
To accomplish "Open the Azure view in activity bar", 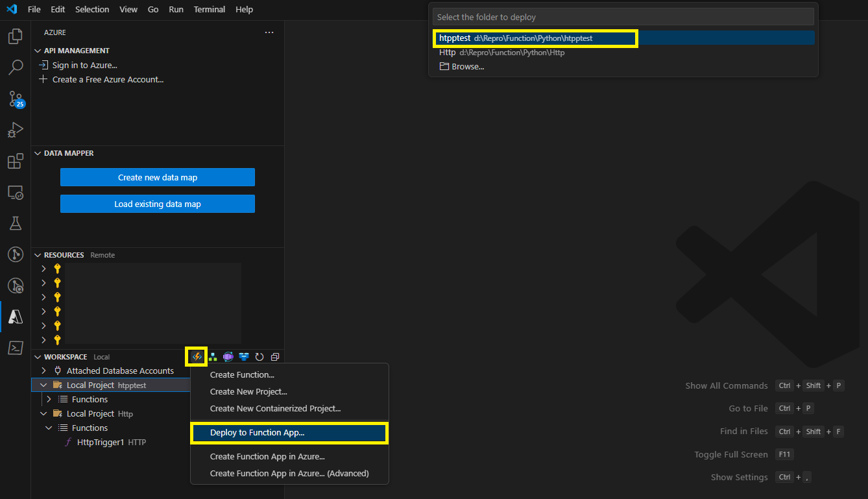I will 16,316.
